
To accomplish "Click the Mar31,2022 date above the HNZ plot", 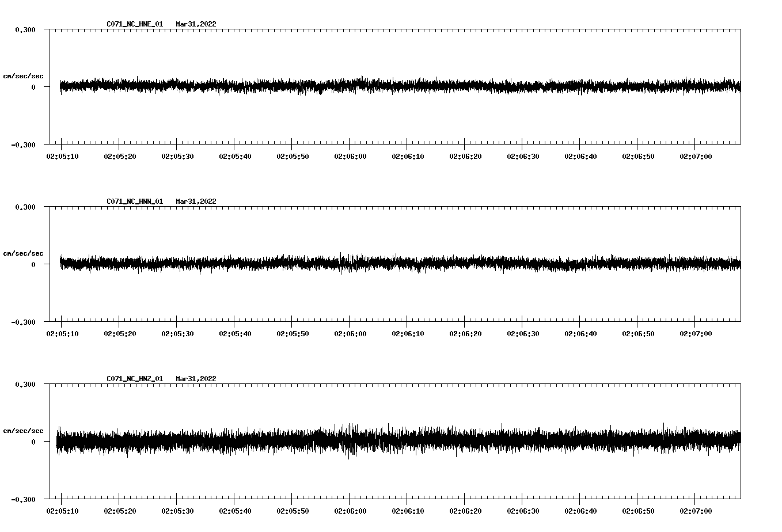I will [x=196, y=379].
